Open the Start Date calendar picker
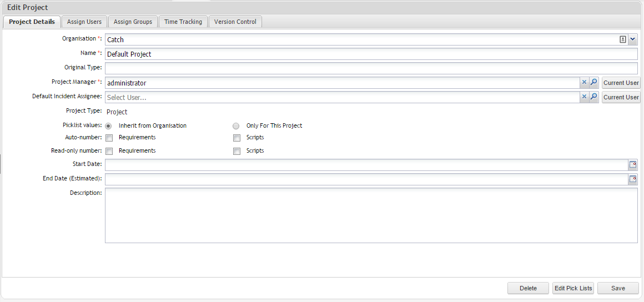 click(x=632, y=165)
